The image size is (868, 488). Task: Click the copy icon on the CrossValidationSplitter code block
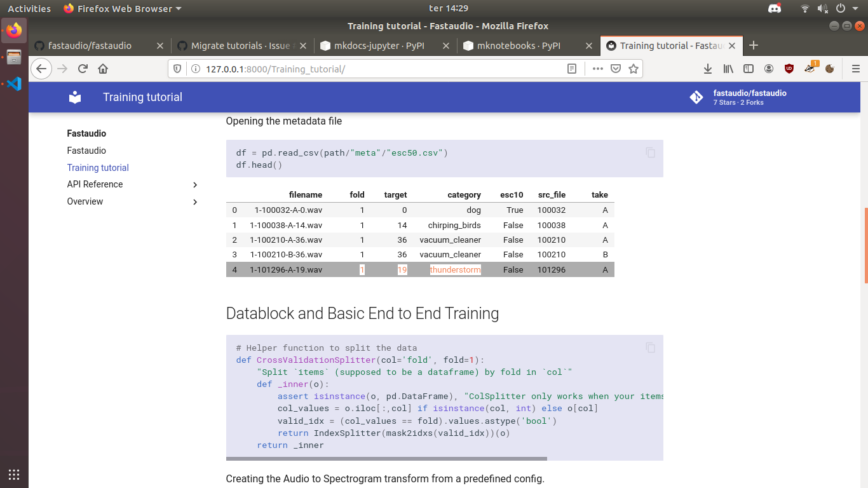[x=650, y=348]
